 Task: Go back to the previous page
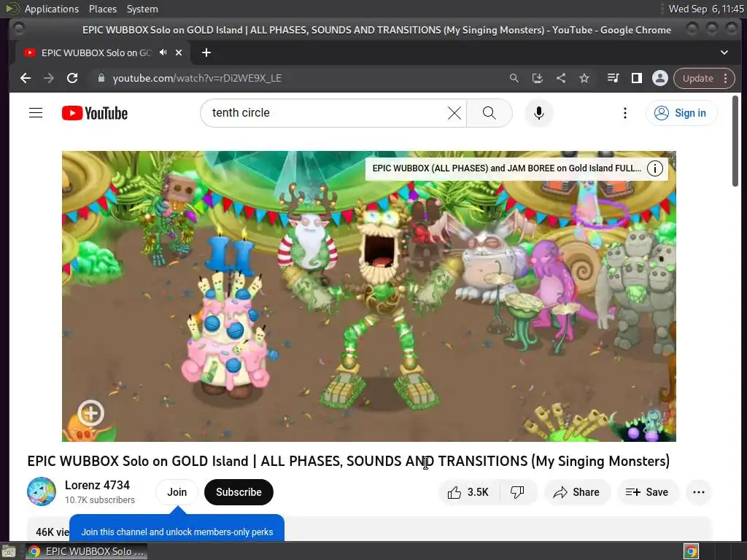click(26, 78)
